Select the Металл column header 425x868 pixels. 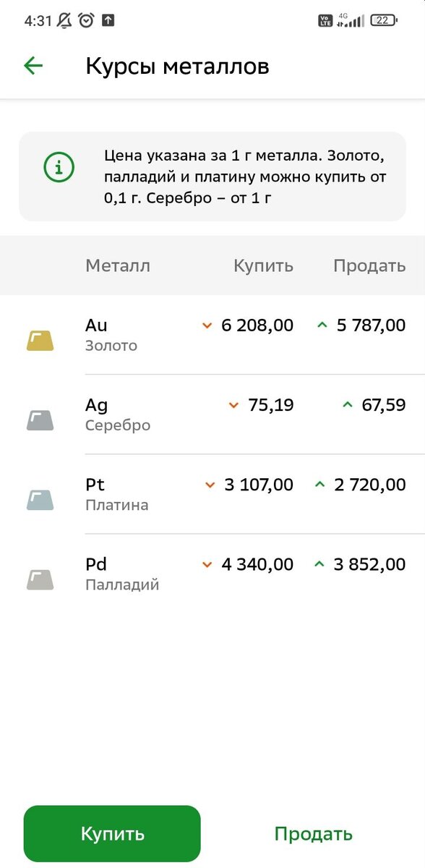pyautogui.click(x=119, y=265)
